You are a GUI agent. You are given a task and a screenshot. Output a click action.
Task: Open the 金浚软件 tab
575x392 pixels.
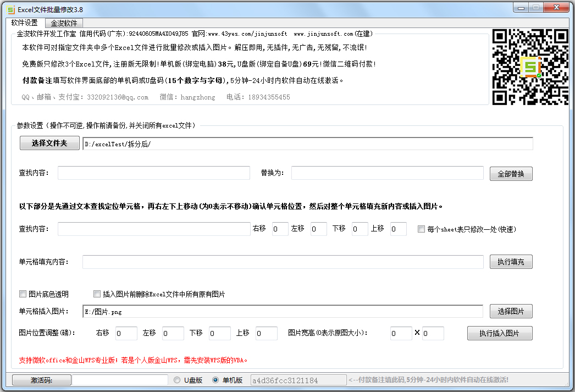64,23
